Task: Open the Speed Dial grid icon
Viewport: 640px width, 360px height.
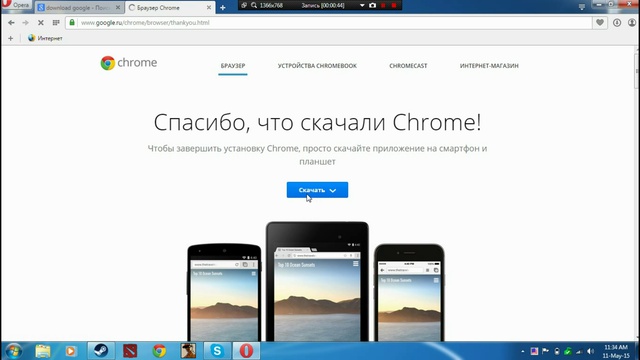Action: pyautogui.click(x=56, y=23)
